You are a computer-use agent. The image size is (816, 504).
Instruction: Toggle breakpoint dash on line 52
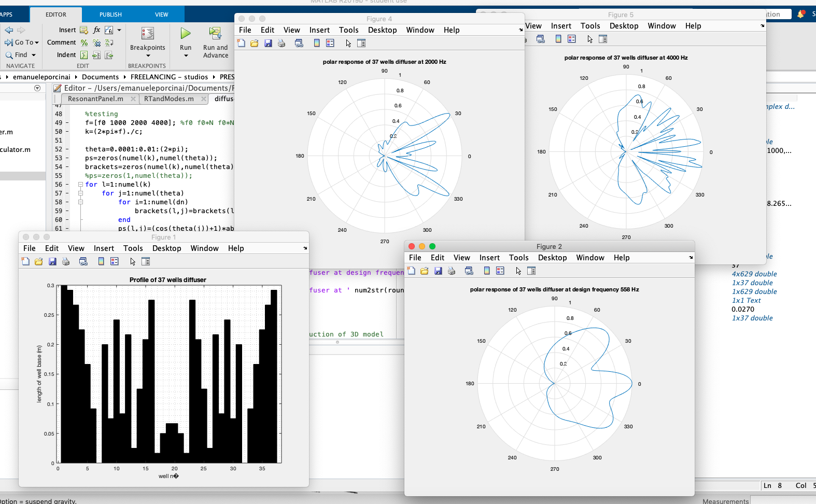(67, 149)
